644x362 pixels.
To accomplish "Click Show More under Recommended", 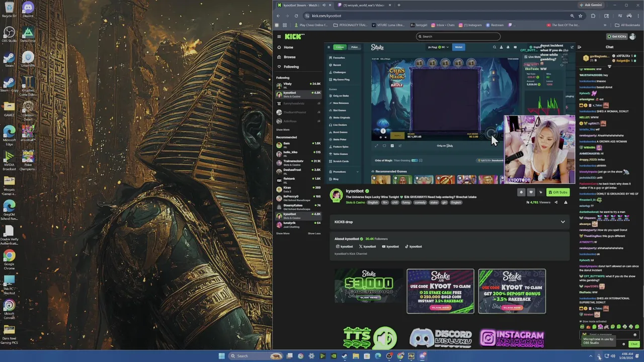I will [283, 233].
